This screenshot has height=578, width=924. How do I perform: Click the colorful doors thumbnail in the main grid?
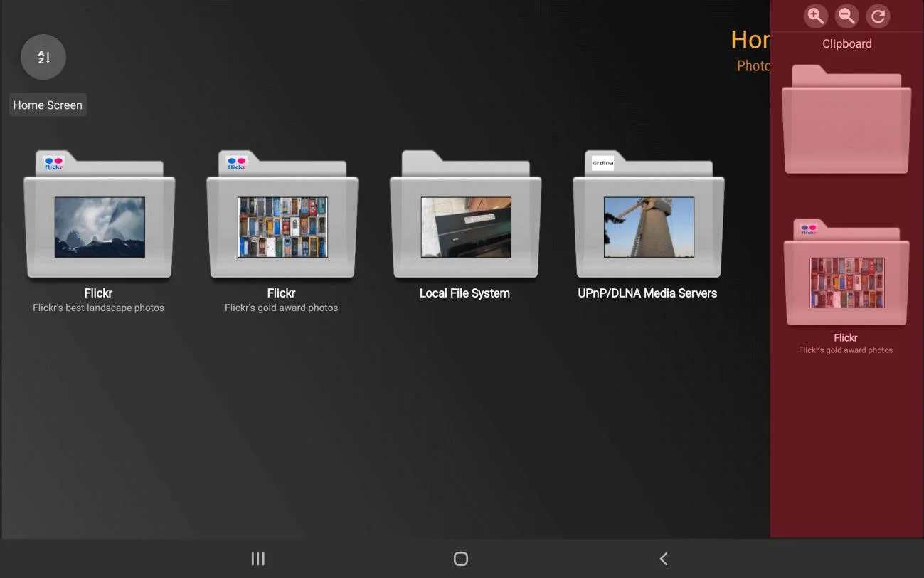(x=282, y=227)
